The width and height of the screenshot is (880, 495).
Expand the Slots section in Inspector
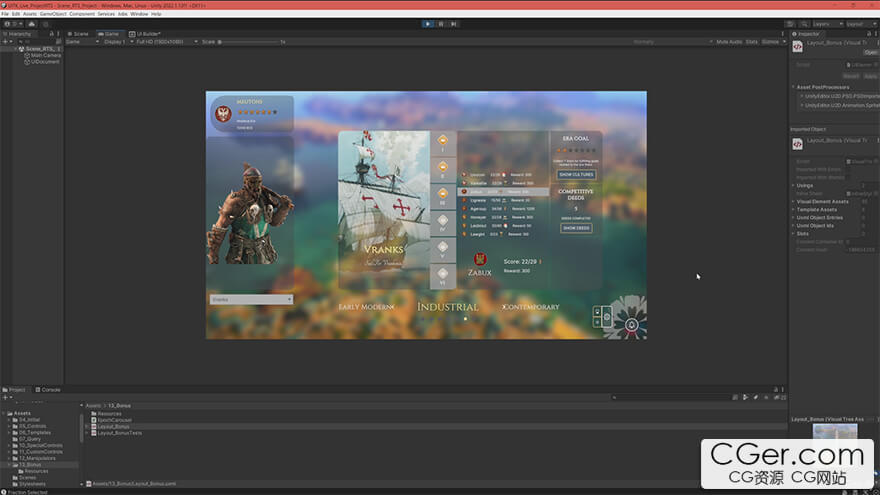(794, 233)
